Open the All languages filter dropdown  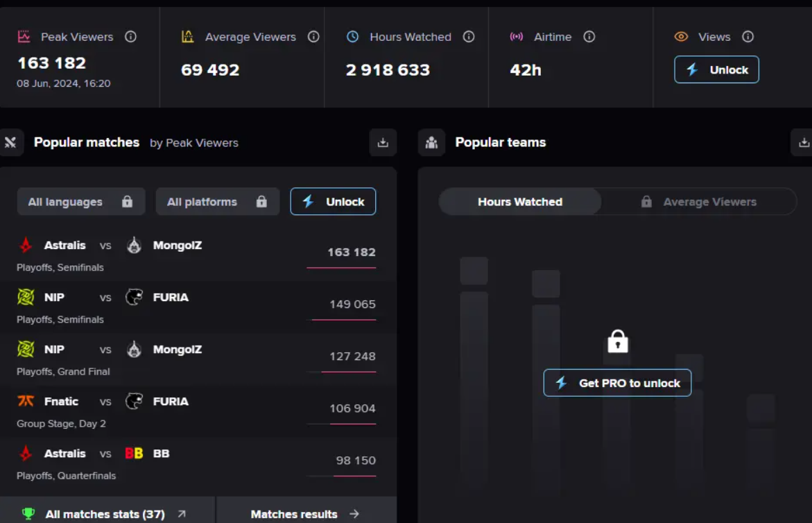(80, 202)
